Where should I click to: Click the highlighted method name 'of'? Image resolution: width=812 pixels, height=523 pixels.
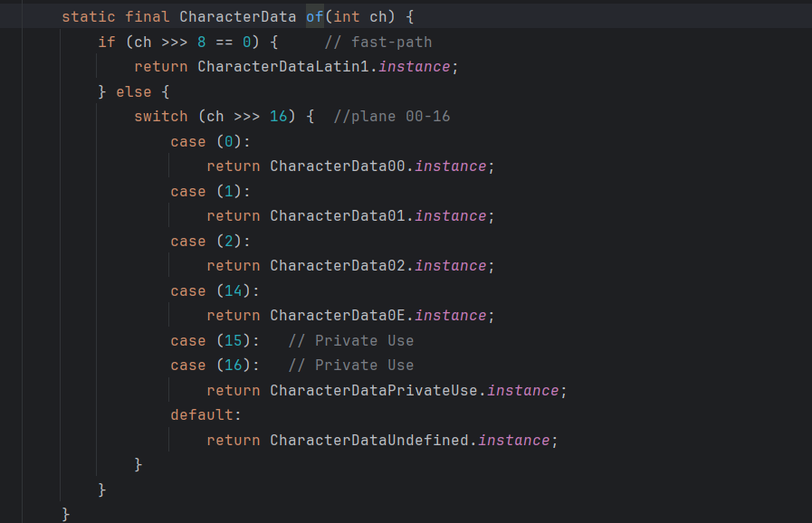(315, 16)
